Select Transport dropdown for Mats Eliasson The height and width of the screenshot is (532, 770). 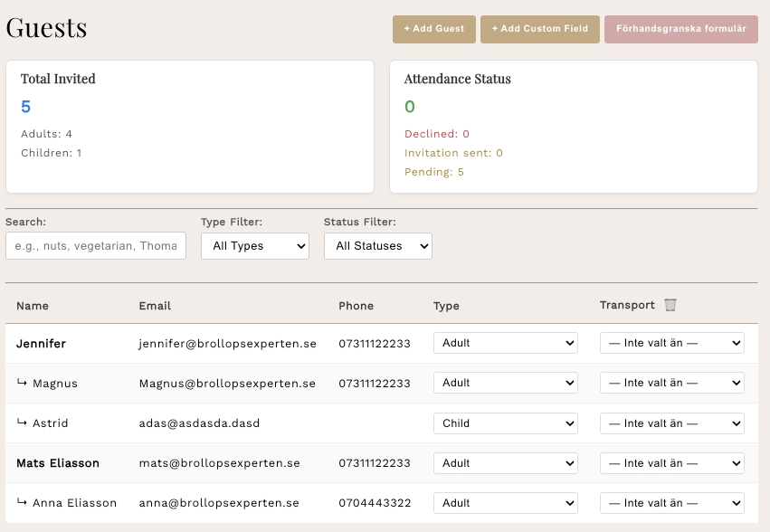[671, 463]
